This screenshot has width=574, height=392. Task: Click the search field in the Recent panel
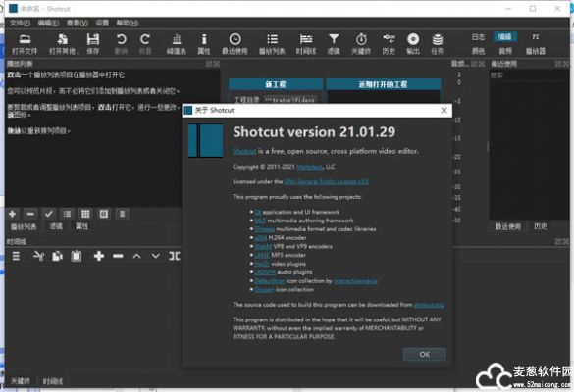point(529,75)
